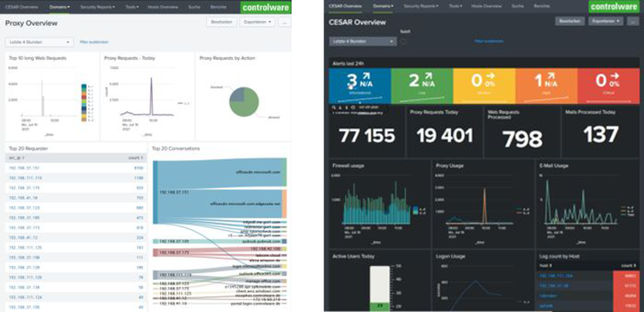Click the Filter ausblenden link on CESAR Overview
The image size is (644, 312).
pyautogui.click(x=489, y=41)
